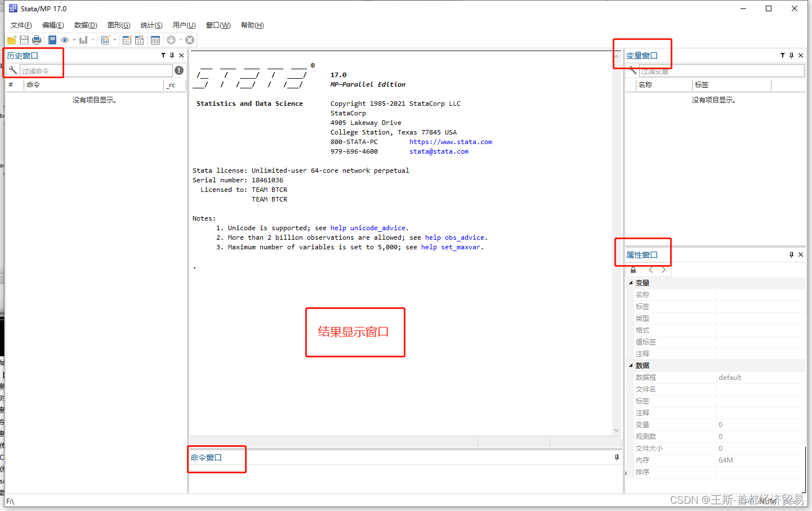Open the 编辑(E) menu

(x=53, y=25)
